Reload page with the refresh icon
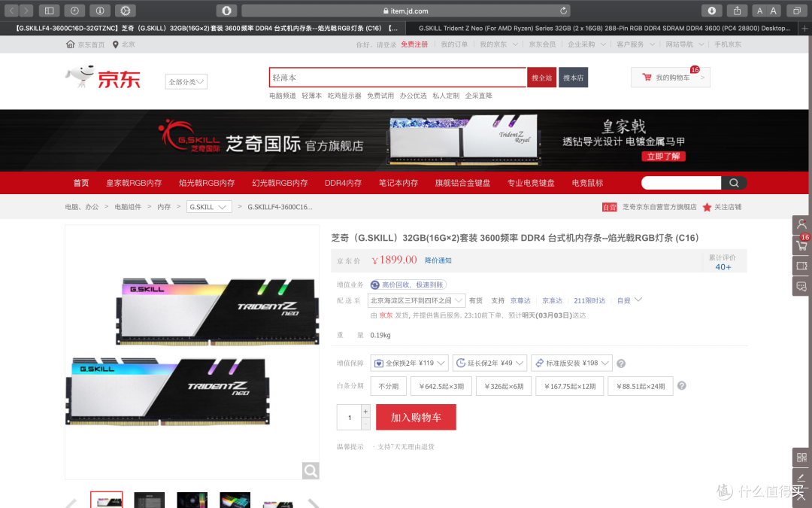812x508 pixels. tap(563, 11)
